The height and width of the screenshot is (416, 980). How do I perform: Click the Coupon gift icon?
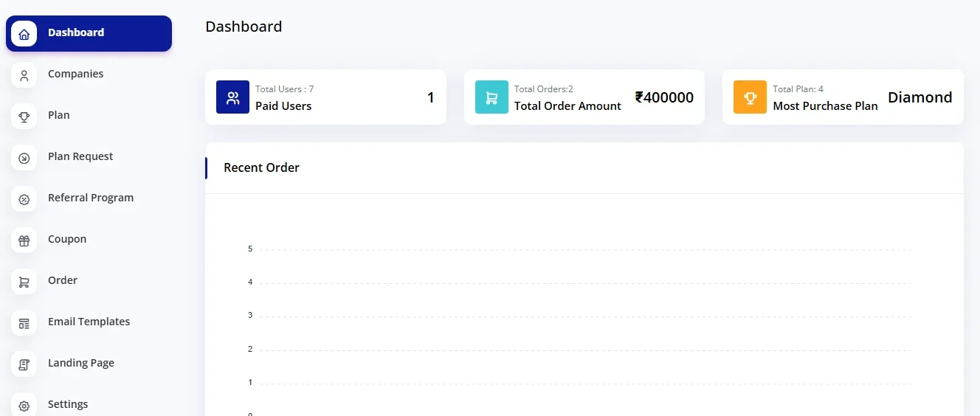(x=24, y=240)
